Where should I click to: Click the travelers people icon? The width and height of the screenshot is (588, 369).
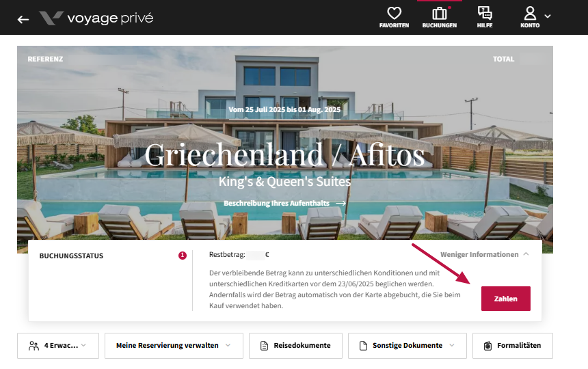coord(34,346)
